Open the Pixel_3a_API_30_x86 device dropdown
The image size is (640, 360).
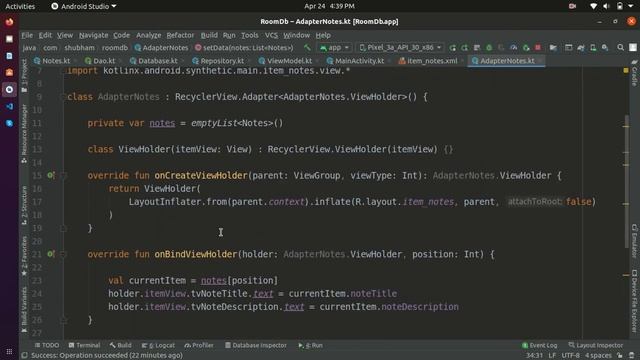400,48
